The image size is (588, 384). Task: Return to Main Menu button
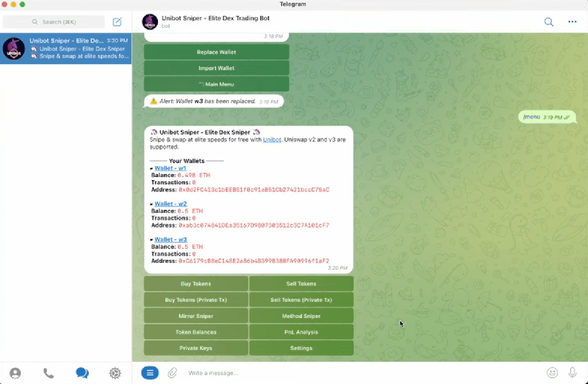(x=217, y=84)
